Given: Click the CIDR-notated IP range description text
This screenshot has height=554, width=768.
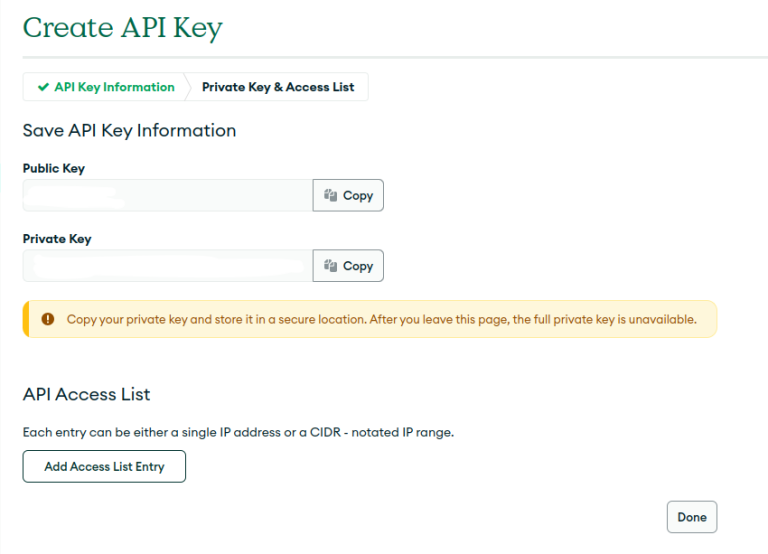Looking at the screenshot, I should click(x=239, y=433).
